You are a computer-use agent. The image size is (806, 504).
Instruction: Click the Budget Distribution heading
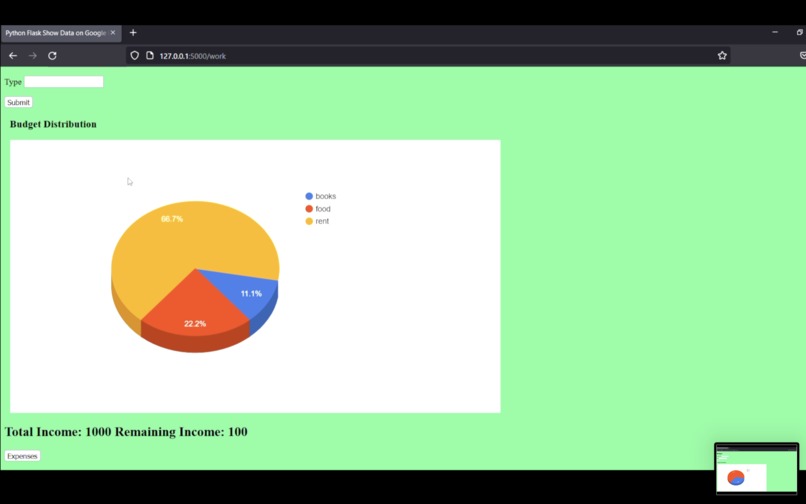point(53,124)
